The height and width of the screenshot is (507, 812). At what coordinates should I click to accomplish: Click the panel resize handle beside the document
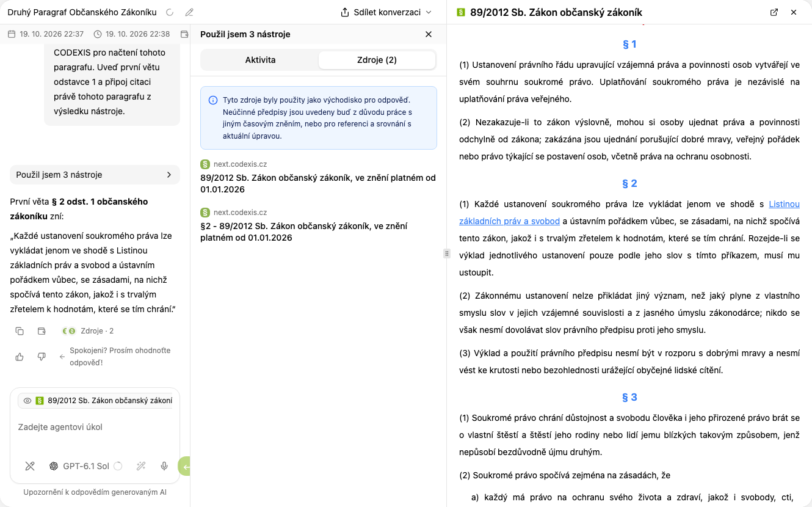446,253
